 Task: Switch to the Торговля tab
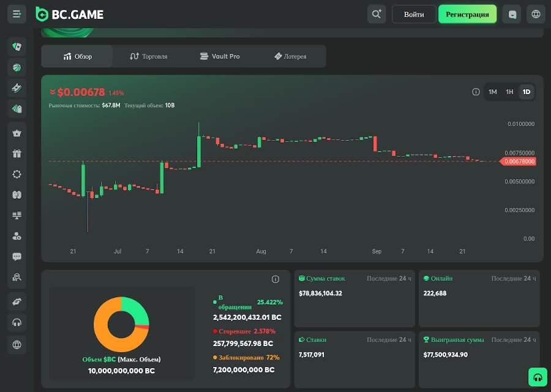148,56
